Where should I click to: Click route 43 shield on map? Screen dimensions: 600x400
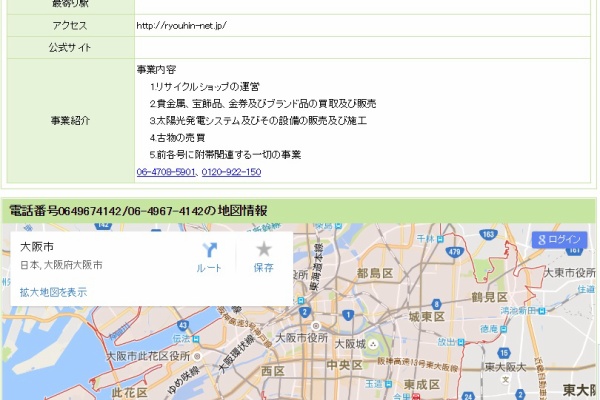click(x=183, y=326)
